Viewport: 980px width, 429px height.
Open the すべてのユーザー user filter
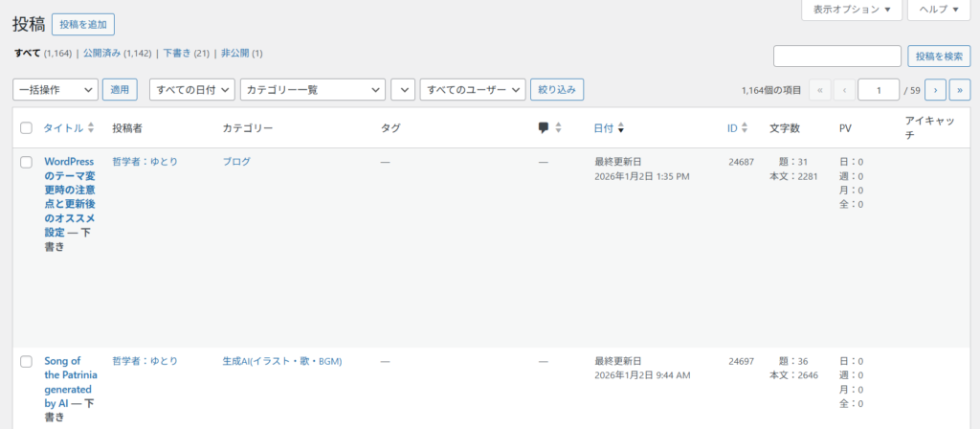pos(473,89)
